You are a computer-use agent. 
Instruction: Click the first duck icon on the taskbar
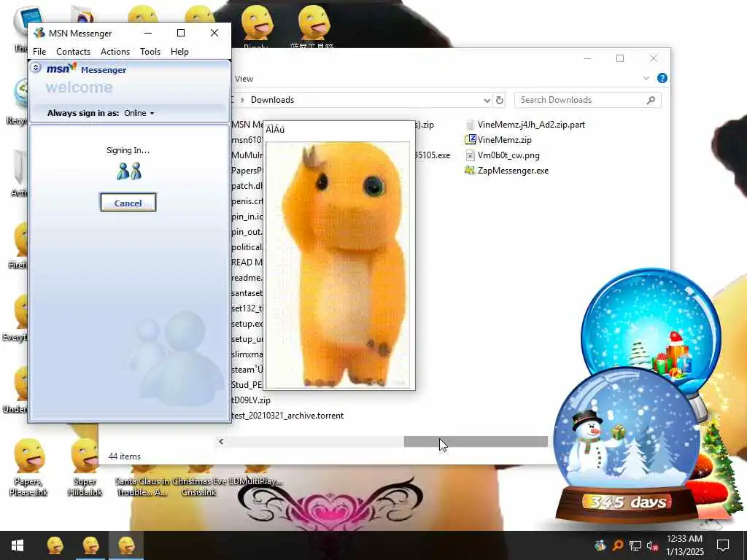tap(55, 545)
